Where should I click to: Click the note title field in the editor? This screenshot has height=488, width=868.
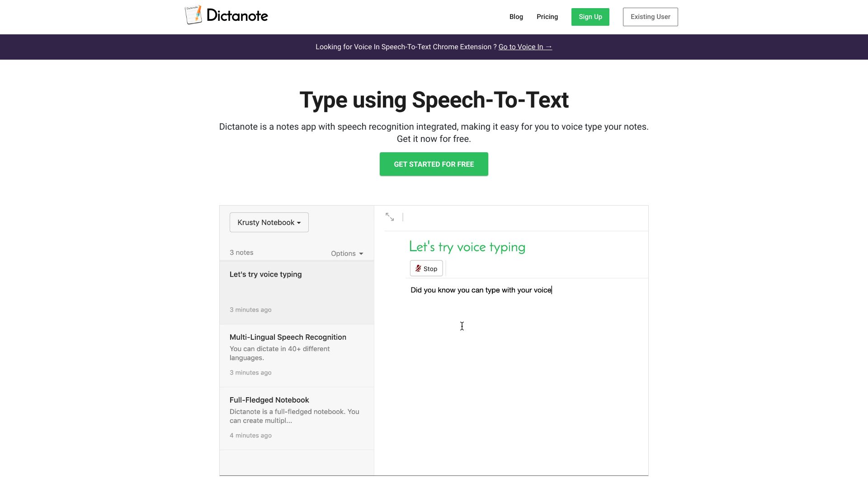coord(497,218)
